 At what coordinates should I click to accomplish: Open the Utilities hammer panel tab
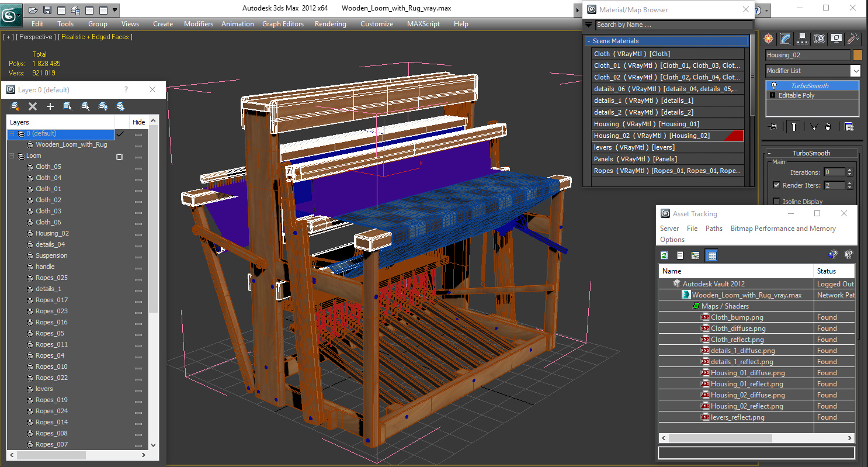[853, 39]
